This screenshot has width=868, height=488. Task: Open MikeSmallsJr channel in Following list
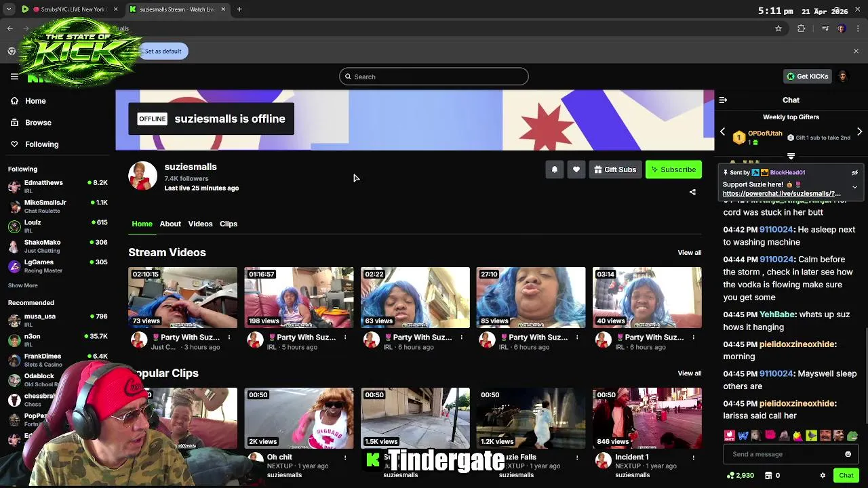(x=58, y=206)
